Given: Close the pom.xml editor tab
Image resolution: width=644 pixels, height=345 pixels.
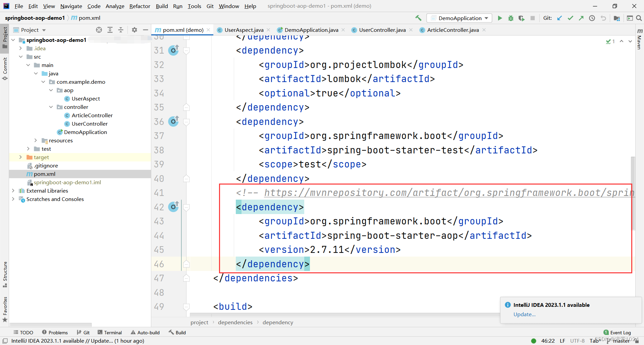Looking at the screenshot, I should click(208, 30).
